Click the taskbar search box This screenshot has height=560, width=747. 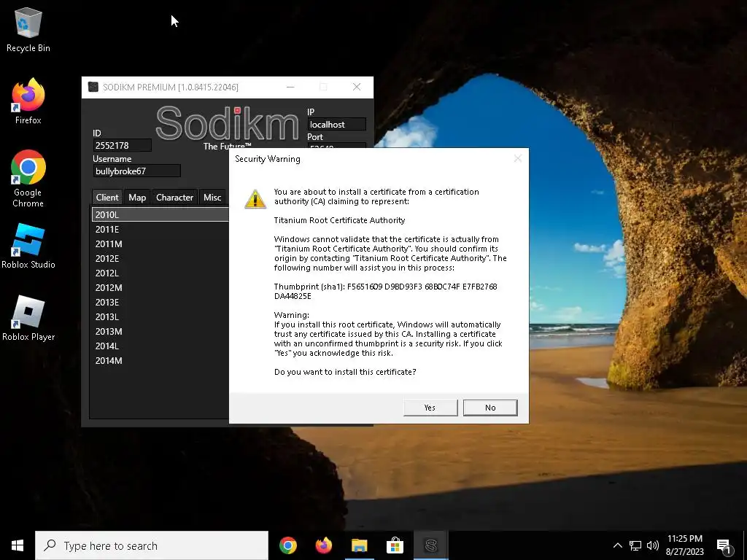[152, 545]
